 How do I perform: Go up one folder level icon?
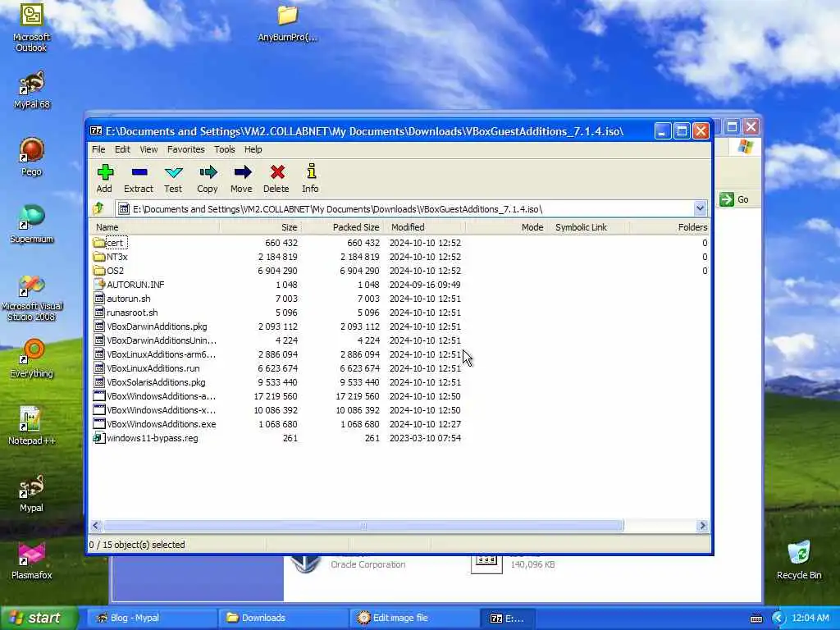tap(98, 208)
